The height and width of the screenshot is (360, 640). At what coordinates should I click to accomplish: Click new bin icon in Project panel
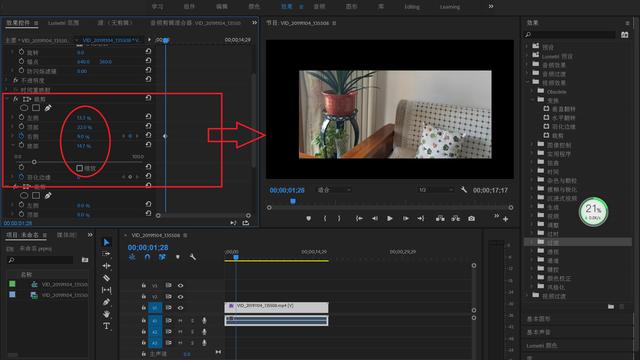[85, 260]
